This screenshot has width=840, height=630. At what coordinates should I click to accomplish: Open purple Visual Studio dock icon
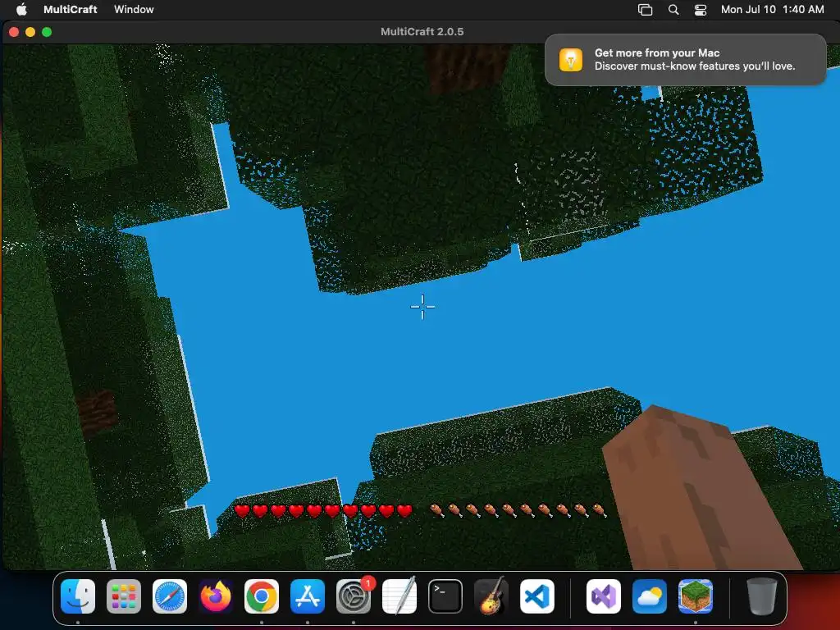[603, 596]
